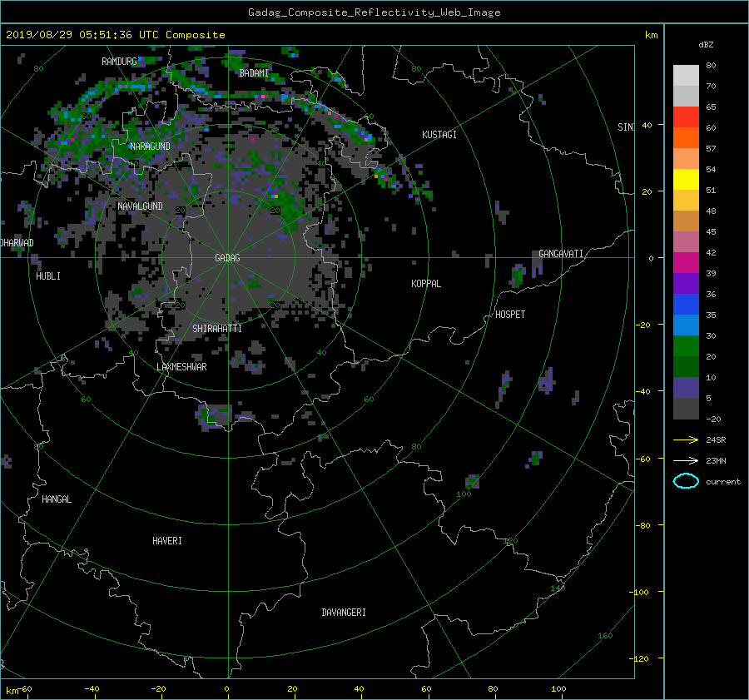Click the 140 km range ring label
Image resolution: width=749 pixels, height=700 pixels.
558,588
